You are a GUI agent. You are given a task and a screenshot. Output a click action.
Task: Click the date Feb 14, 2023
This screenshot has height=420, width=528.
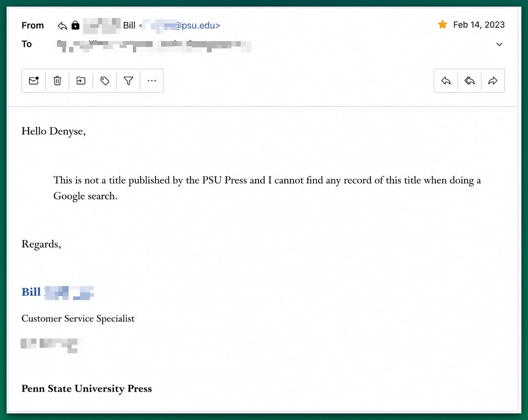pos(479,25)
